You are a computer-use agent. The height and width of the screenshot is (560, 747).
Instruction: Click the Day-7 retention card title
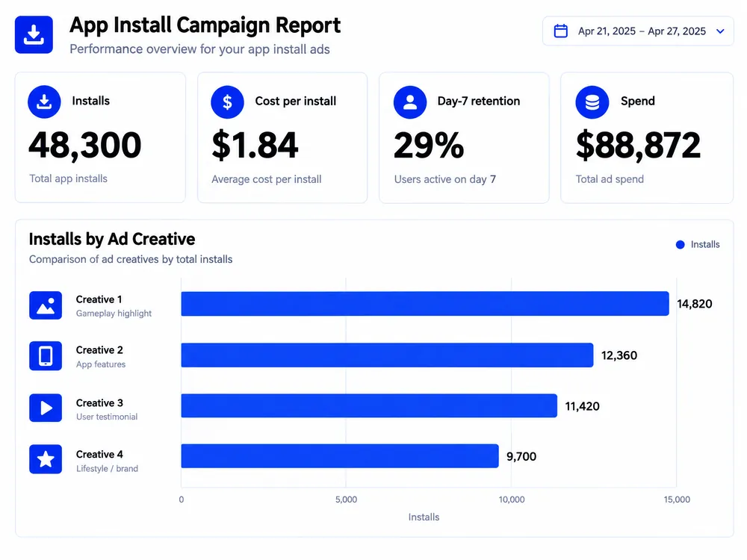(479, 101)
